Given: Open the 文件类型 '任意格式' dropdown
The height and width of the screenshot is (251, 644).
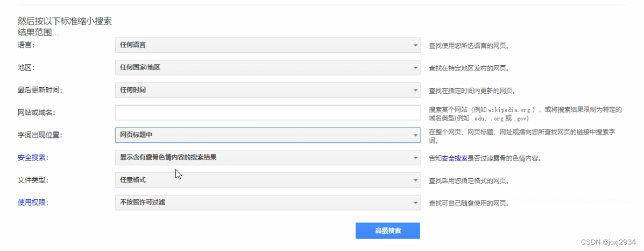Looking at the screenshot, I should (264, 180).
